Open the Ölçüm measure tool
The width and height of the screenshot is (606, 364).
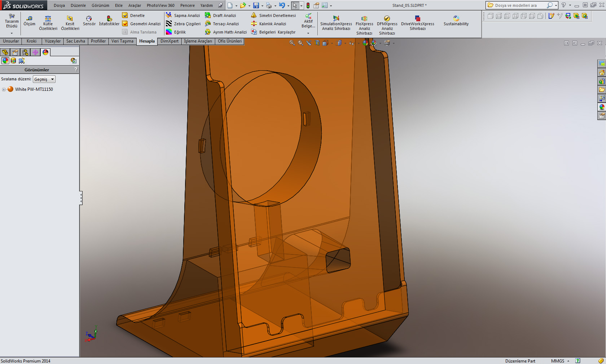(29, 21)
